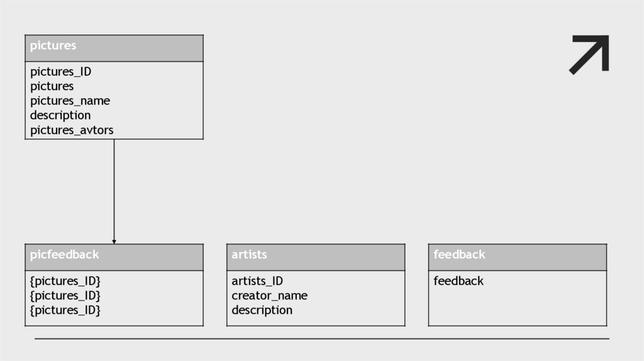Screen dimensions: 644x361
Task: Select the middle {pictures_ID} row
Action: point(65,296)
